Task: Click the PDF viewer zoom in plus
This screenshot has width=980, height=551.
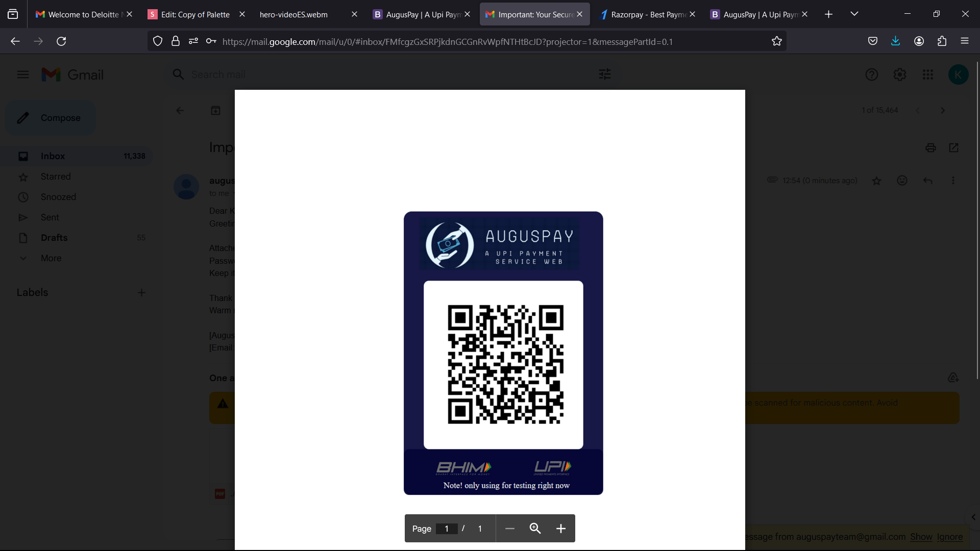Action: pyautogui.click(x=560, y=529)
